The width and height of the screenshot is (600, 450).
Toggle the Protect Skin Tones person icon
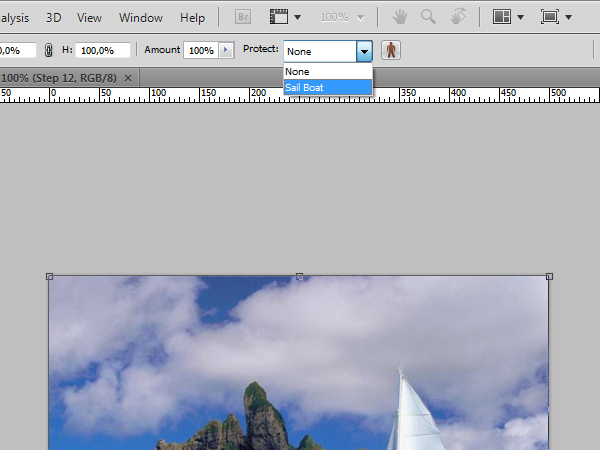coord(391,50)
